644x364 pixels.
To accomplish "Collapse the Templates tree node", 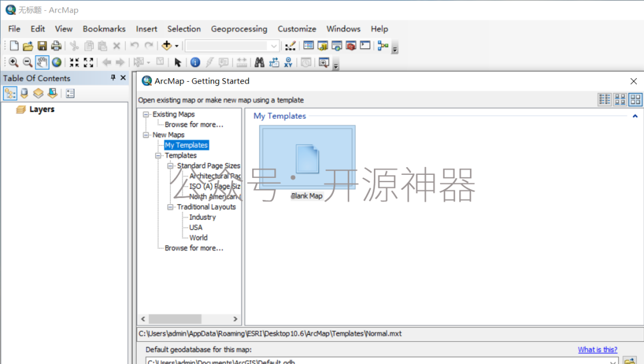I will [158, 156].
